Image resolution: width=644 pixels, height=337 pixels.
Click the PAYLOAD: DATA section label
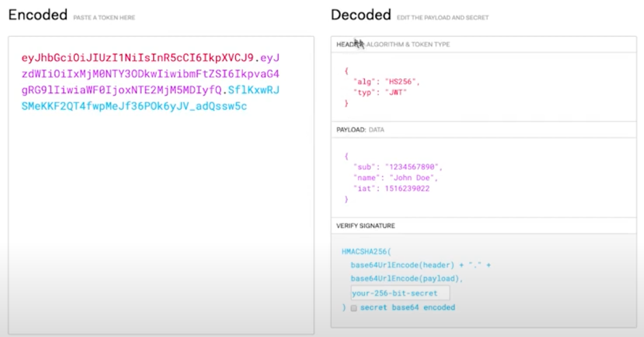point(360,130)
